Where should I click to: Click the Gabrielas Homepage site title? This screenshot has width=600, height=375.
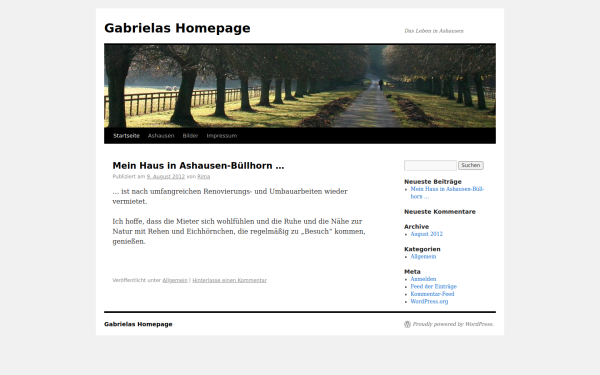(177, 28)
